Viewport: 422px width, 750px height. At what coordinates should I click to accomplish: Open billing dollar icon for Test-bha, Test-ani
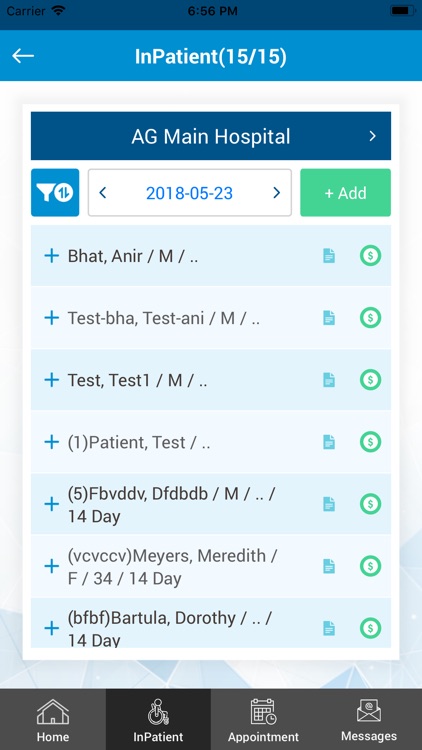pos(370,317)
